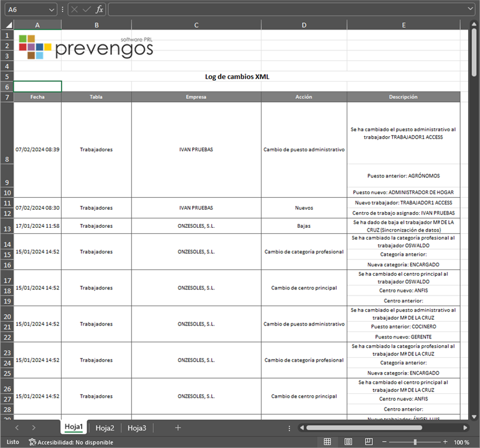Select column C header

click(196, 24)
